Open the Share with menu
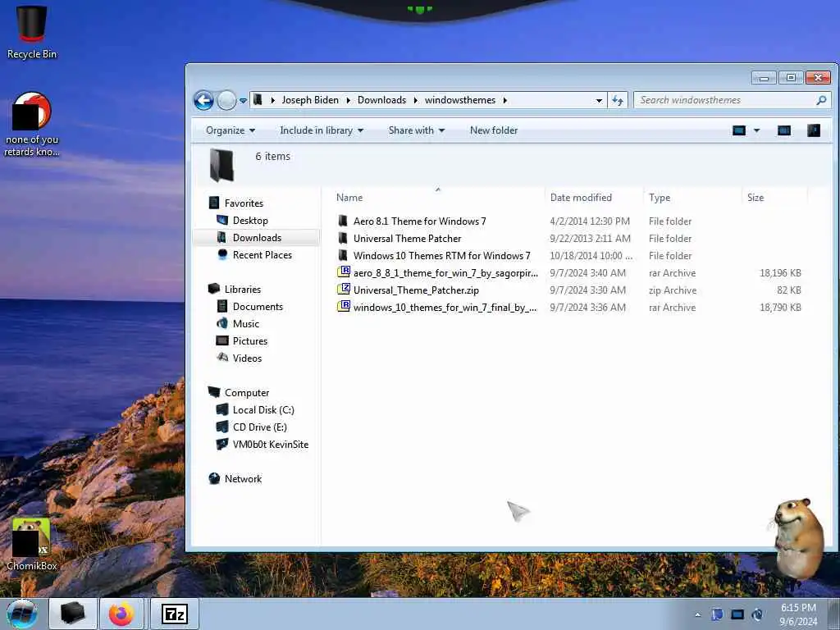840x630 pixels. point(416,130)
